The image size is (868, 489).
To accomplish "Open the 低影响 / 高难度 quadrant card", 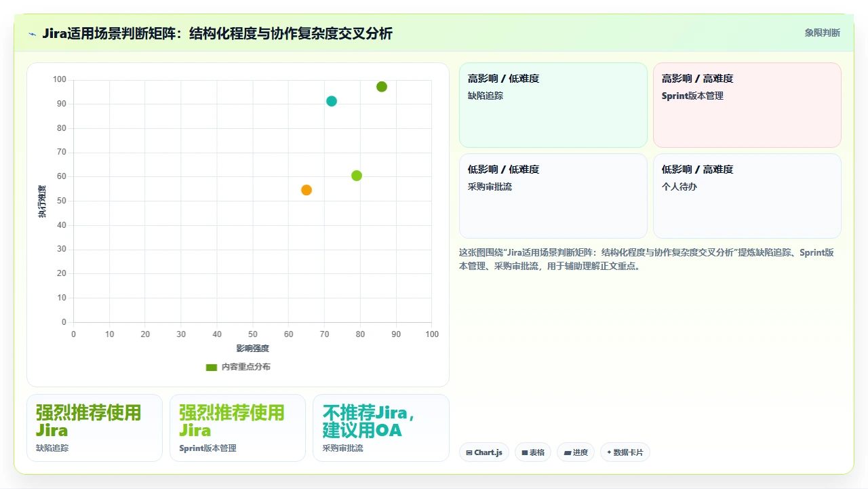I will (747, 196).
